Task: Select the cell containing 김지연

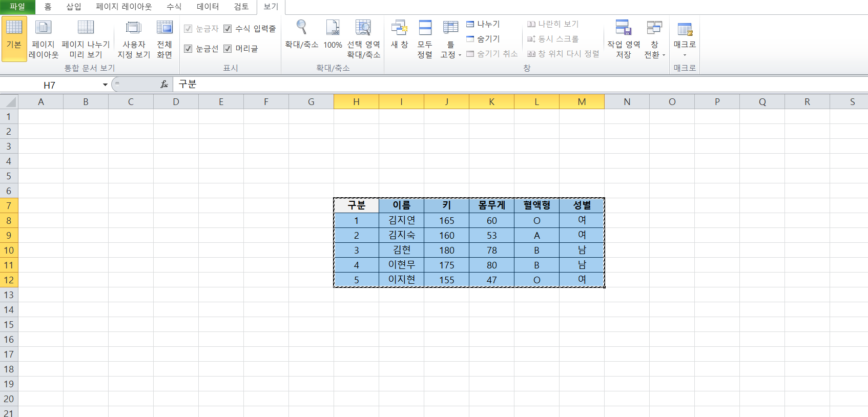Action: coord(401,220)
